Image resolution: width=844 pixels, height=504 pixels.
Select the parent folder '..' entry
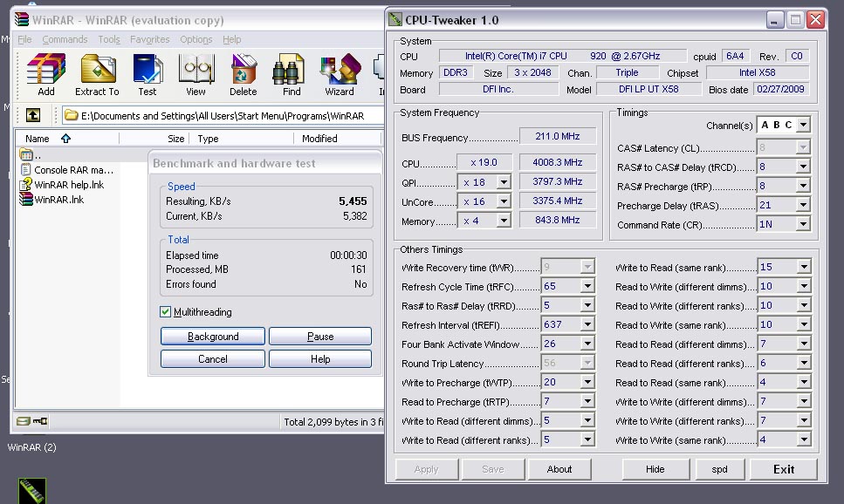click(x=31, y=155)
